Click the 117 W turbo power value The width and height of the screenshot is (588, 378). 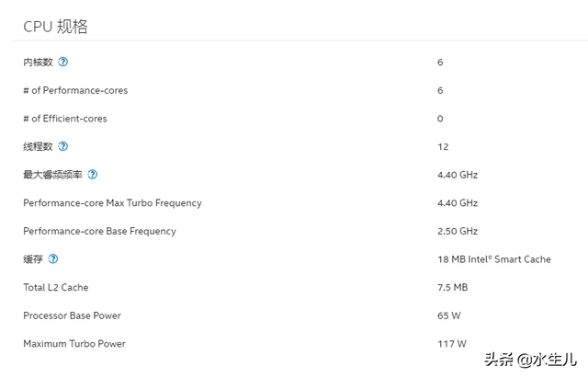coord(452,344)
